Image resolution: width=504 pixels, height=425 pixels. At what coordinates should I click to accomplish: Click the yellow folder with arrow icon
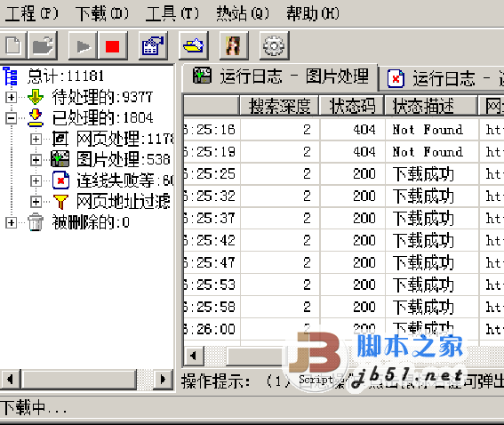tap(193, 46)
